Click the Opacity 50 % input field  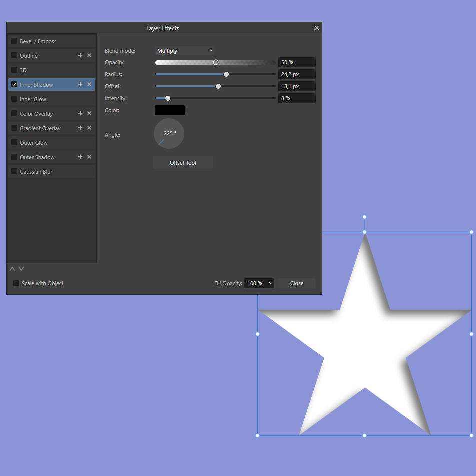coord(297,62)
